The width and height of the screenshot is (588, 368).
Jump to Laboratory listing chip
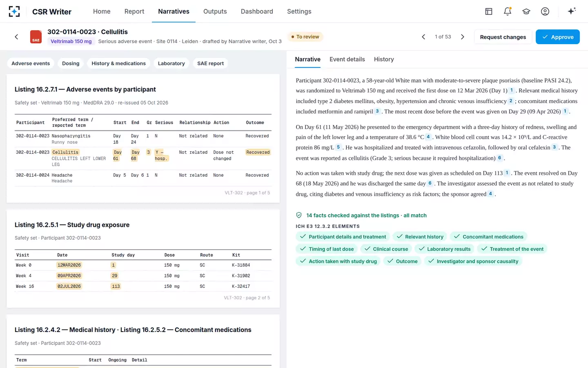click(171, 63)
